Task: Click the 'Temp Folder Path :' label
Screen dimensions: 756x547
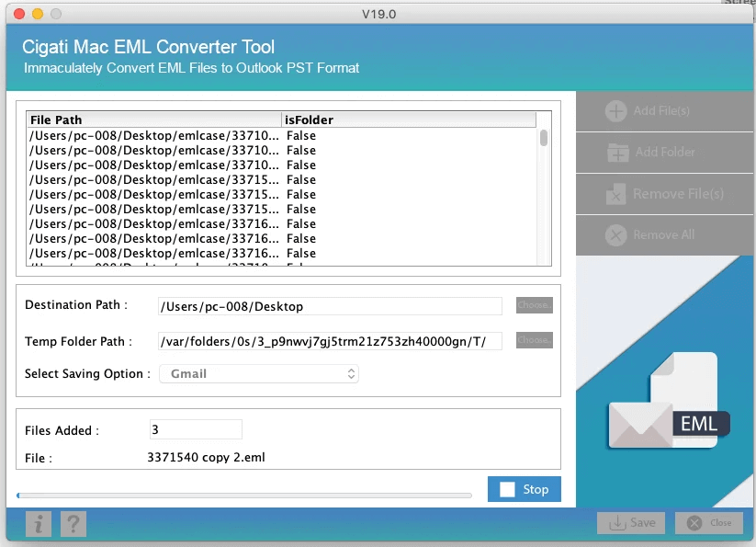Action: coord(78,341)
